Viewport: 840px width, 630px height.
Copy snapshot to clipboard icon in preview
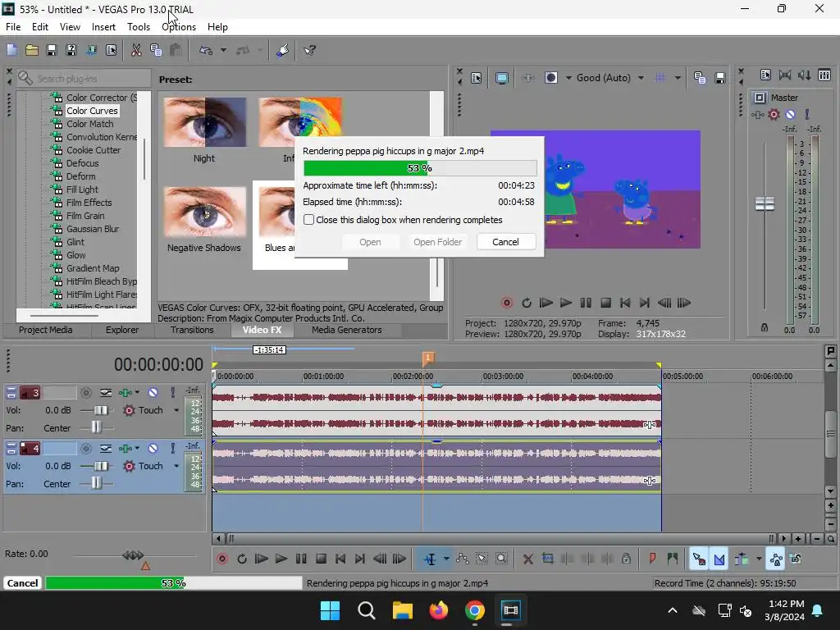click(x=699, y=78)
